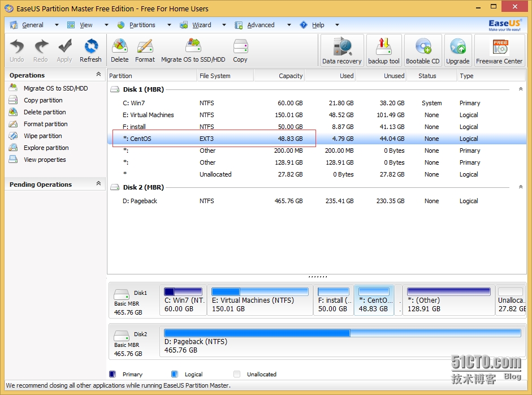Expand the Advanced menu dropdown arrow
This screenshot has height=395, width=532.
click(x=289, y=25)
